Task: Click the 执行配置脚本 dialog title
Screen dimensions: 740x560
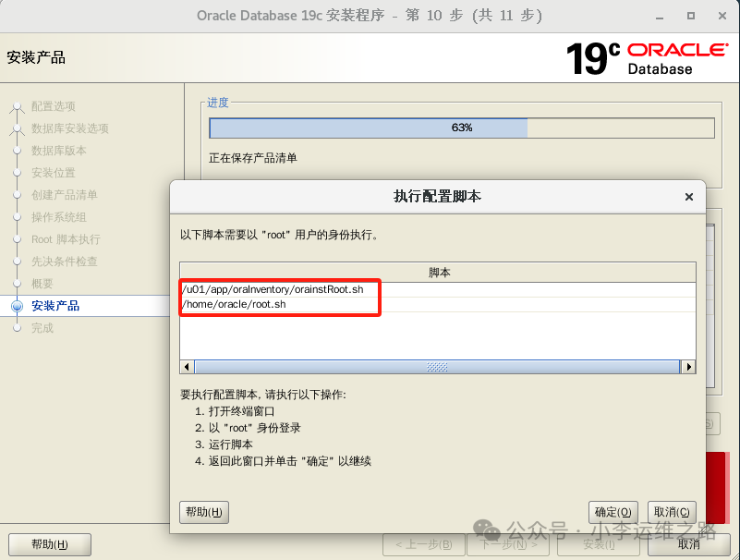Action: tap(438, 197)
